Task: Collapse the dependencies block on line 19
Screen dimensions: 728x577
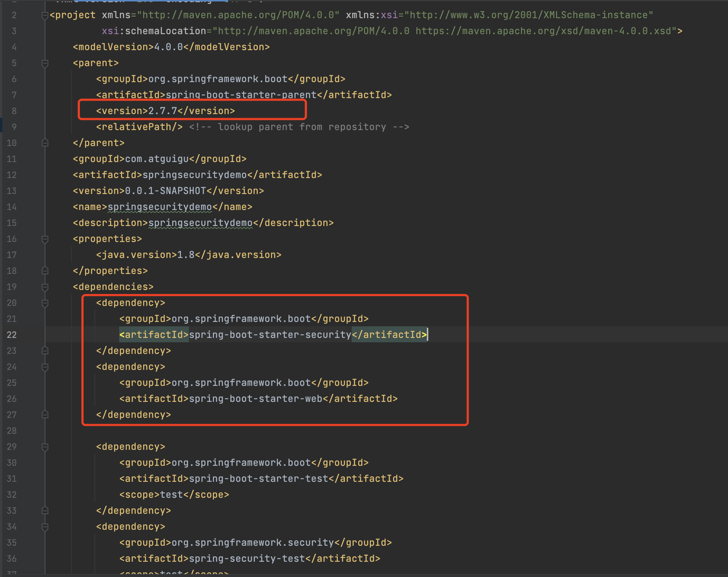Action: coord(45,287)
